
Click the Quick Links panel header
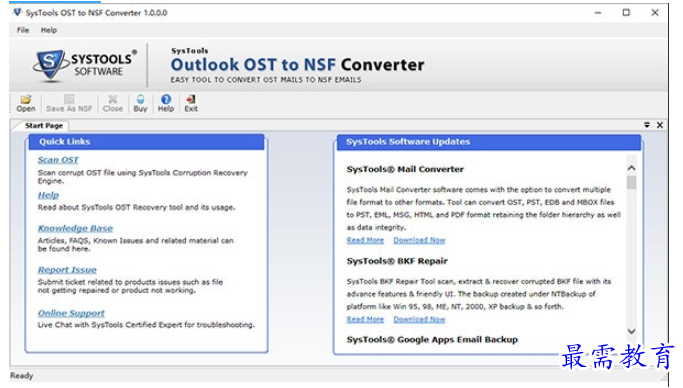(x=146, y=142)
